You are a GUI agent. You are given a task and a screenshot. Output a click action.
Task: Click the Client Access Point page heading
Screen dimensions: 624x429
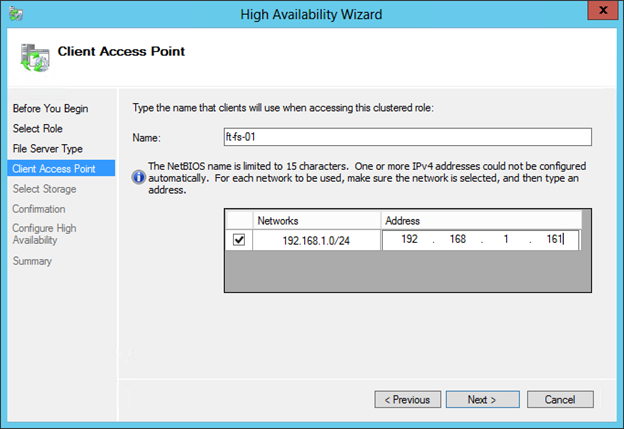121,51
